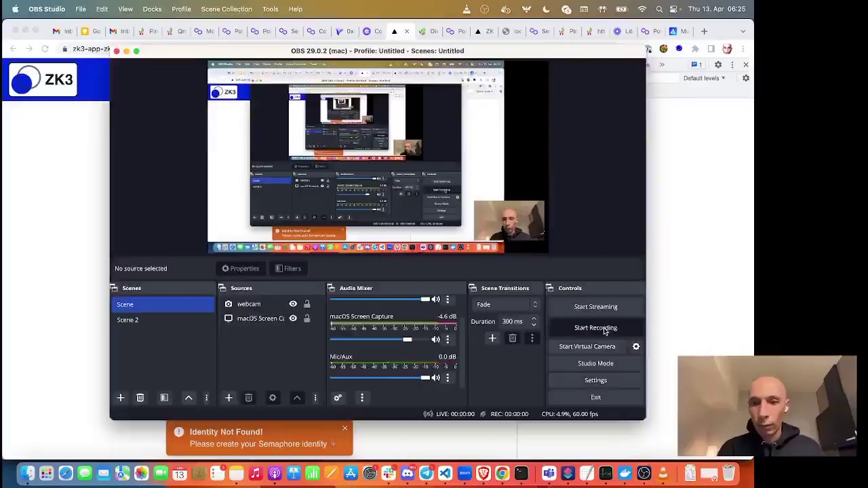Mute macOS Screen Capture audio
The height and width of the screenshot is (488, 868).
tap(435, 340)
